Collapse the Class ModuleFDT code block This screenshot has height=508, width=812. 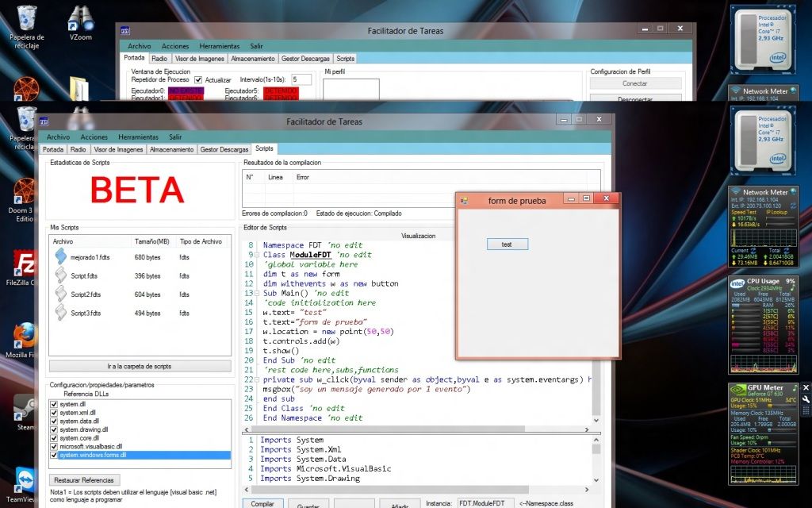257,255
